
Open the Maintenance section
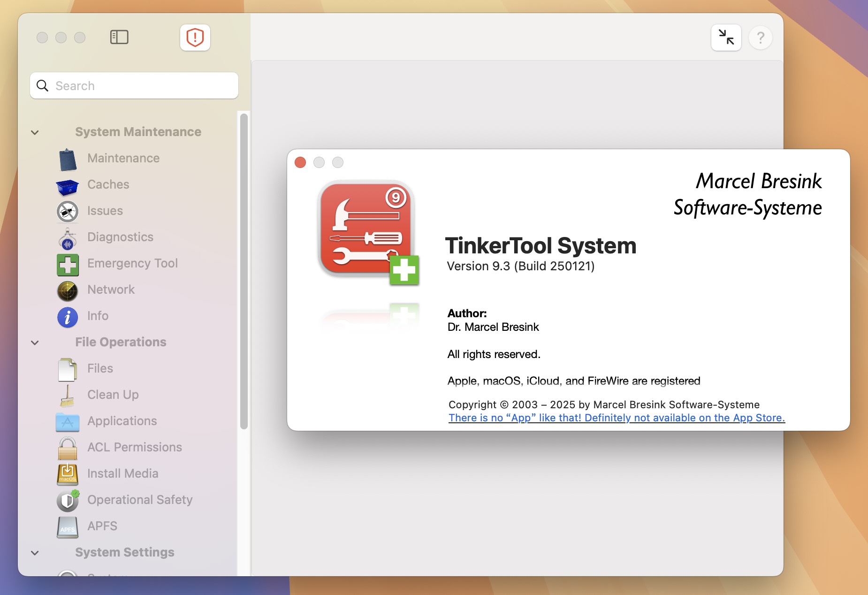[123, 158]
